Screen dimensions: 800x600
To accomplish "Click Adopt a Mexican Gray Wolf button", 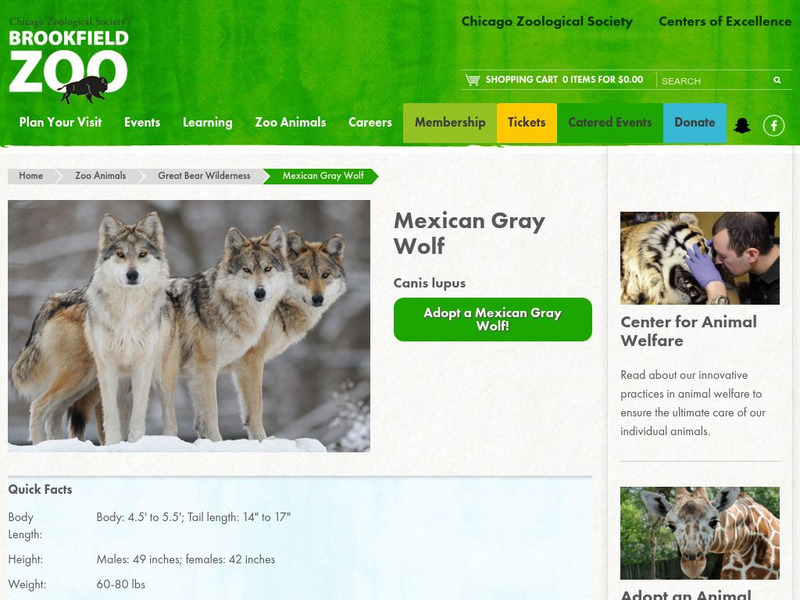I will [x=492, y=319].
